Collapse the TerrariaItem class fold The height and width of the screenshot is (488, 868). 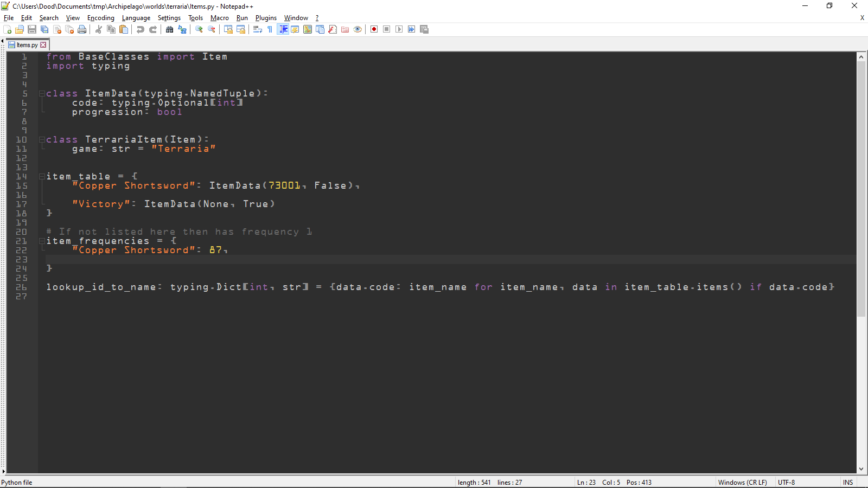coord(41,139)
